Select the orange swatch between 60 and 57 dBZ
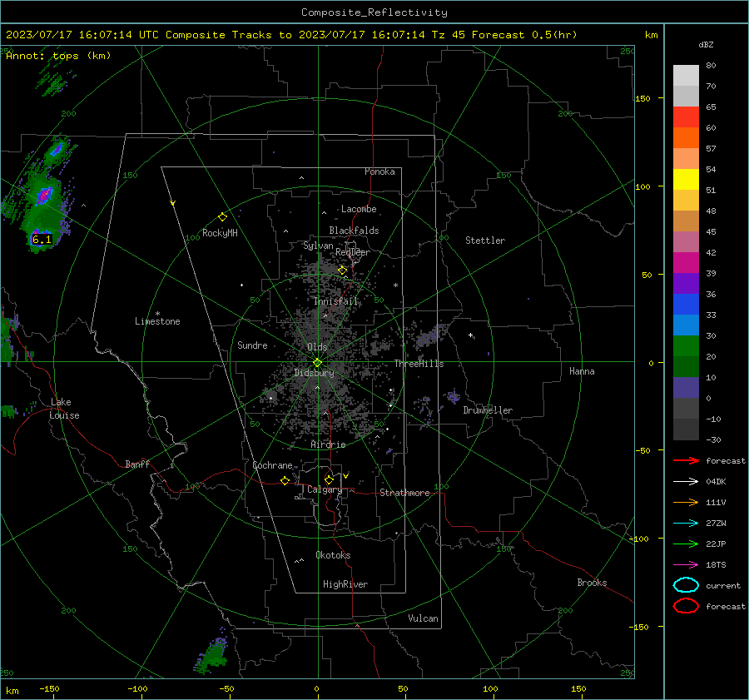Screen dimensions: 749x700 coord(686,138)
